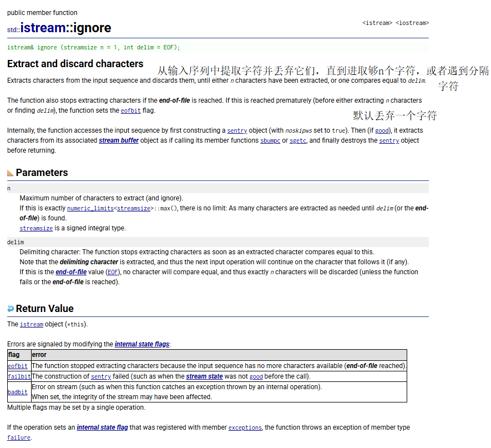The width and height of the screenshot is (491, 448).
Task: Follow the end-of-file link in delim description
Action: tap(71, 272)
